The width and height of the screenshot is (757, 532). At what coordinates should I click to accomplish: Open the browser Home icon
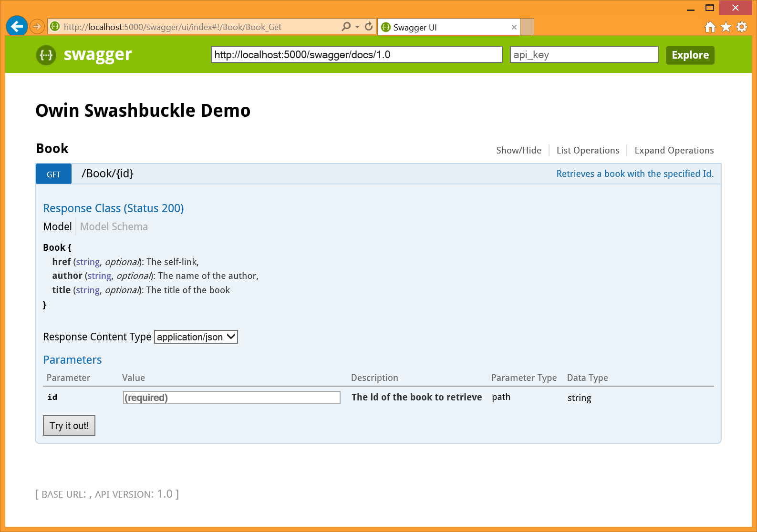tap(710, 27)
